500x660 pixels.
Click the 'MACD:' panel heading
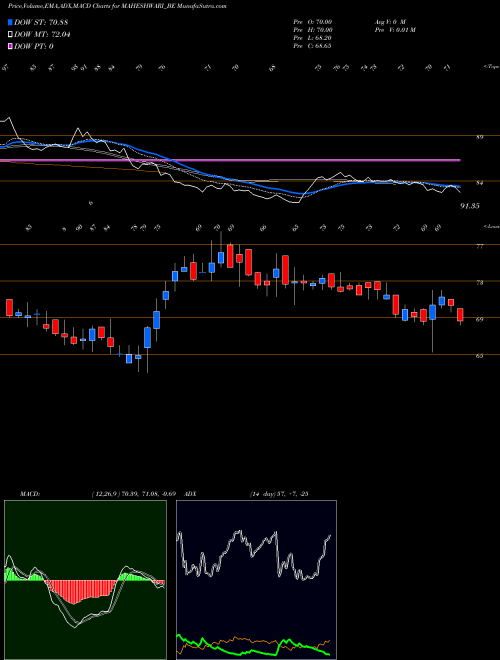click(x=30, y=494)
